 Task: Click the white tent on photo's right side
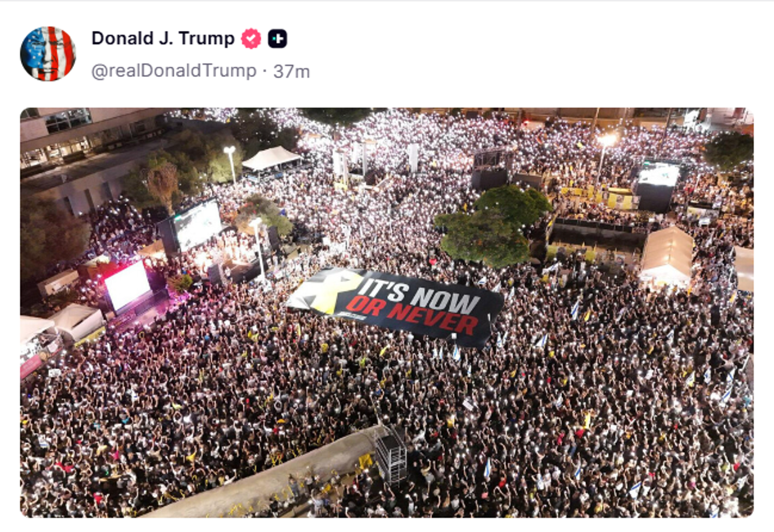click(x=667, y=256)
